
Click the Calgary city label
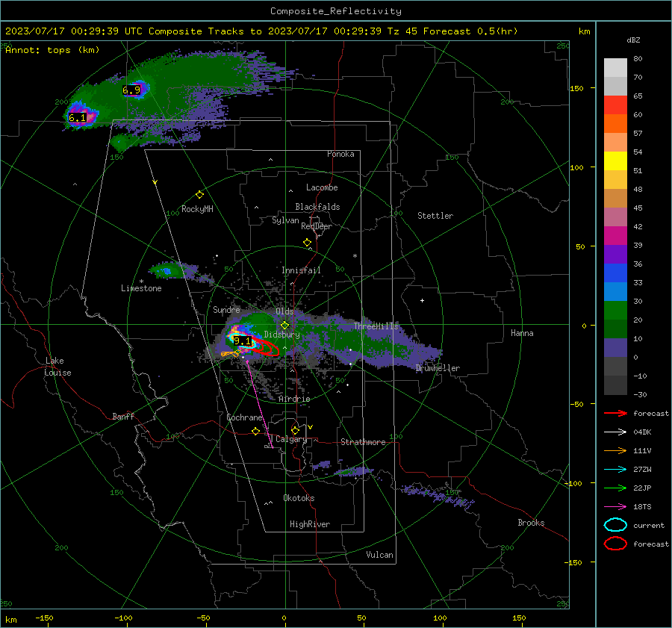[291, 439]
